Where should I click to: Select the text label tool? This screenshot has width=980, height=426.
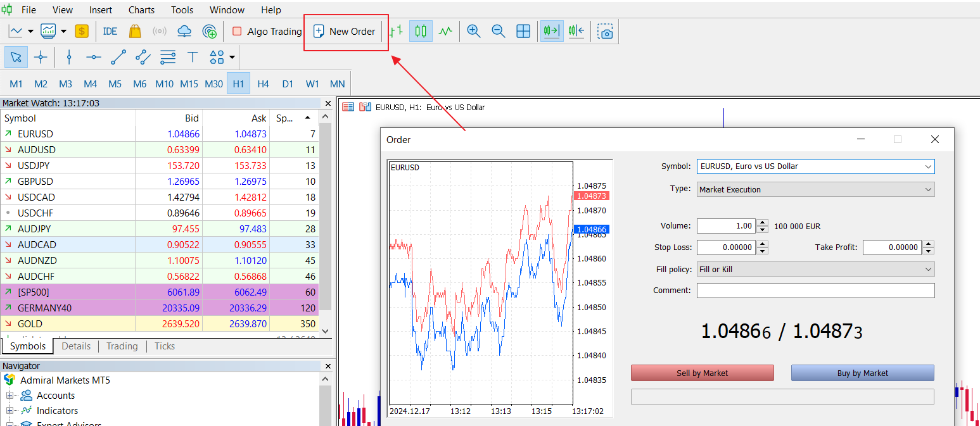[x=193, y=58]
